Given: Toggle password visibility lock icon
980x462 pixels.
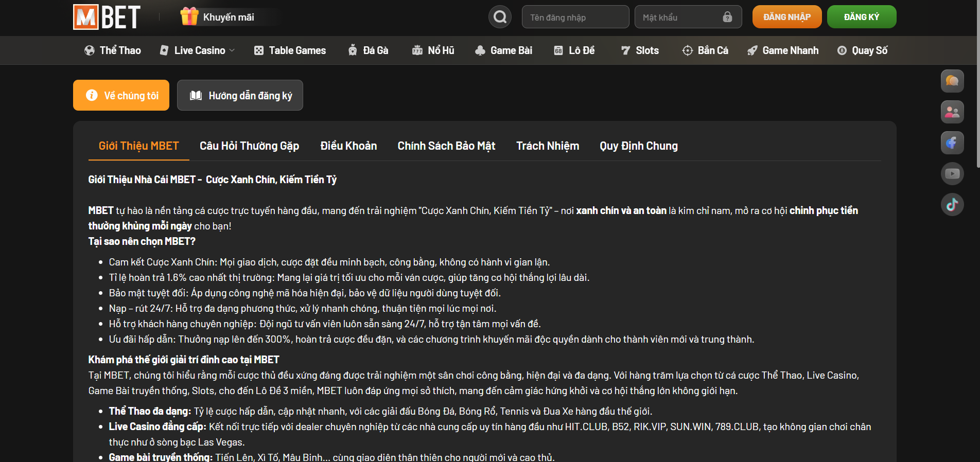Looking at the screenshot, I should (727, 17).
